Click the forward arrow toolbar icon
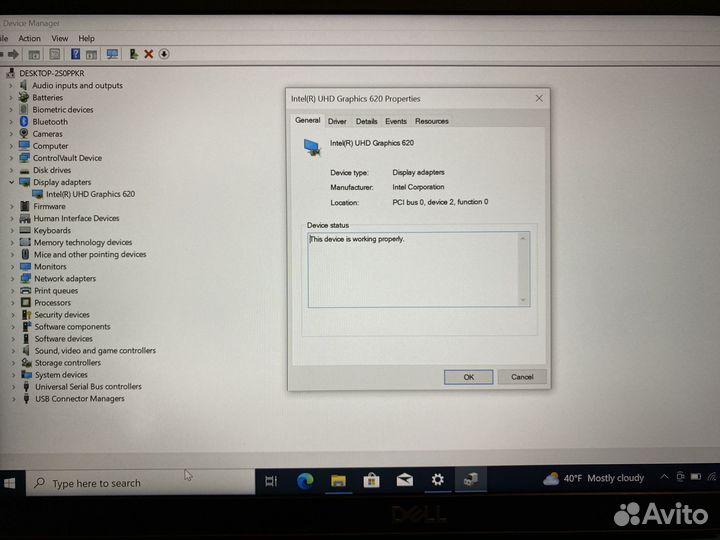 pos(14,54)
